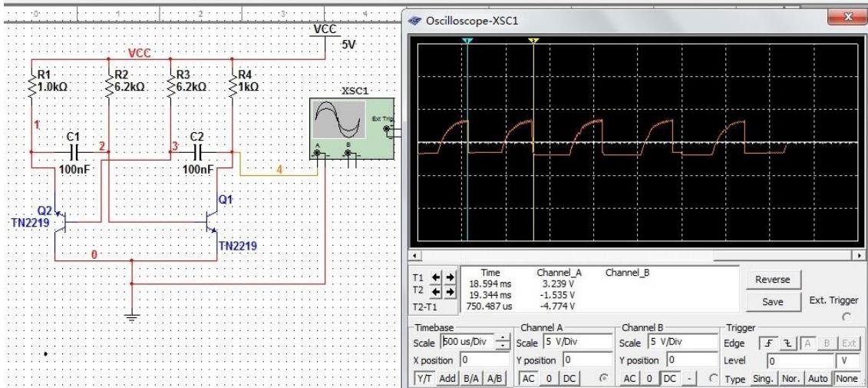The height and width of the screenshot is (388, 868).
Task: Select the Channel B radio button
Action: (x=714, y=378)
